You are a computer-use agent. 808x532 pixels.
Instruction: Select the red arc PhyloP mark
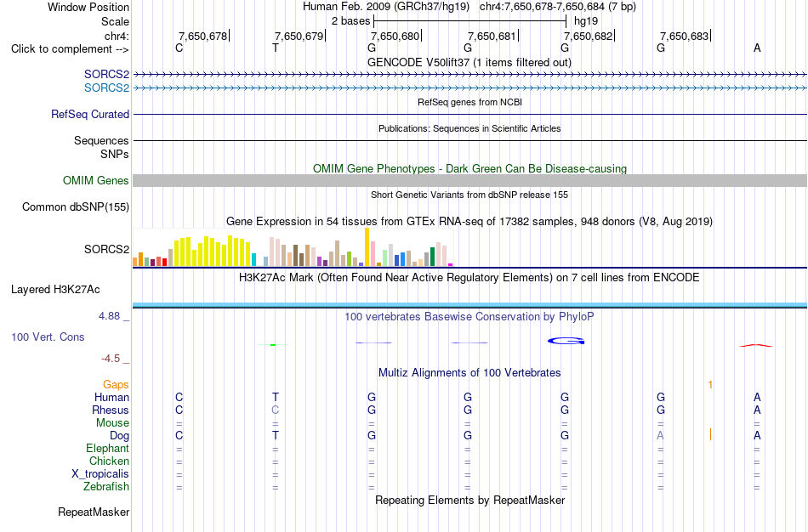point(756,346)
